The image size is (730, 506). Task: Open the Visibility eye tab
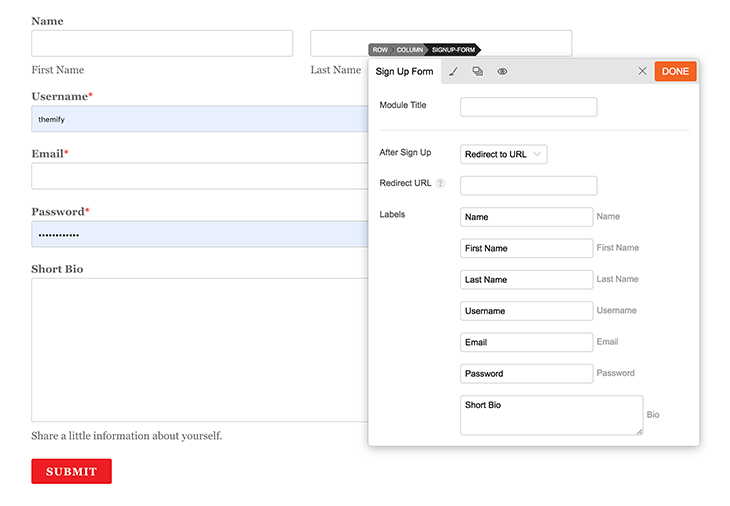pyautogui.click(x=502, y=71)
